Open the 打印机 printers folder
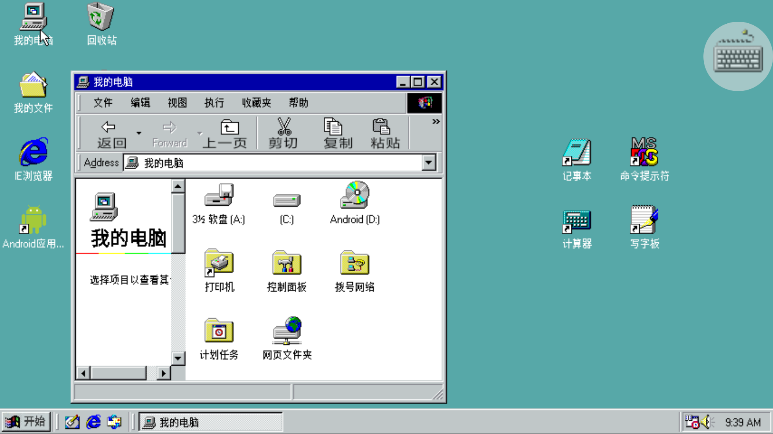The image size is (773, 434). pos(218,264)
